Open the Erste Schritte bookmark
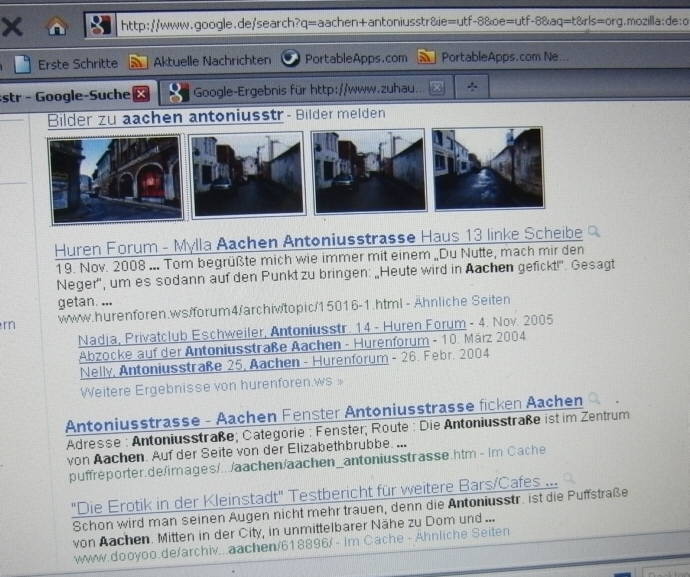 [66, 63]
